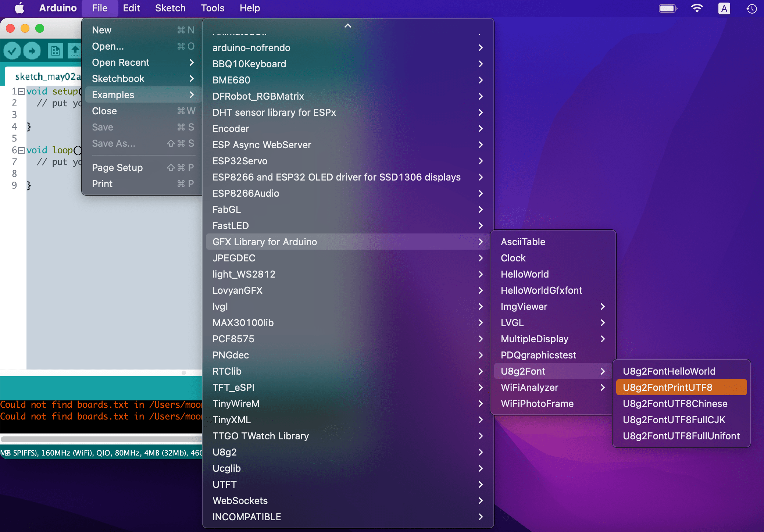Choose Page Setup from the File menu
764x532 pixels.
coord(117,167)
